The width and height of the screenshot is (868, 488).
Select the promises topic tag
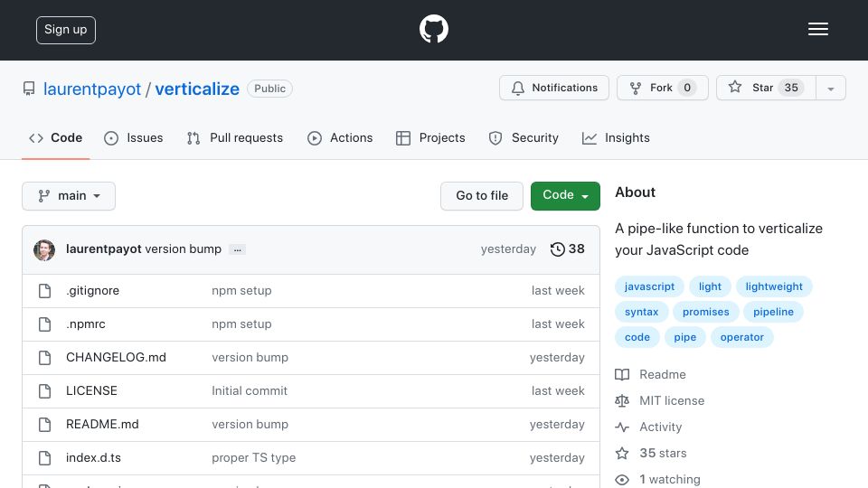coord(706,312)
